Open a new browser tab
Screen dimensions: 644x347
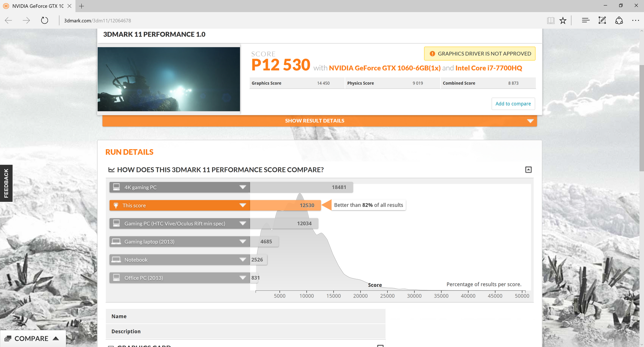(82, 6)
